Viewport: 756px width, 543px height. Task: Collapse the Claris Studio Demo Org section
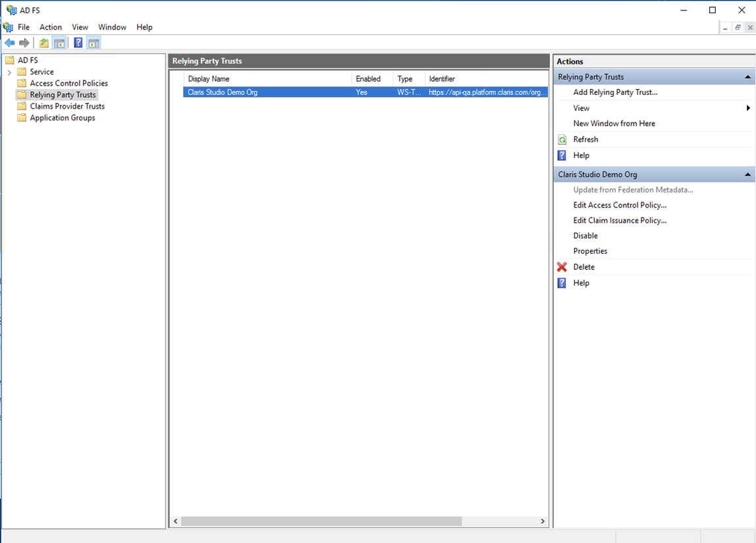coord(746,174)
